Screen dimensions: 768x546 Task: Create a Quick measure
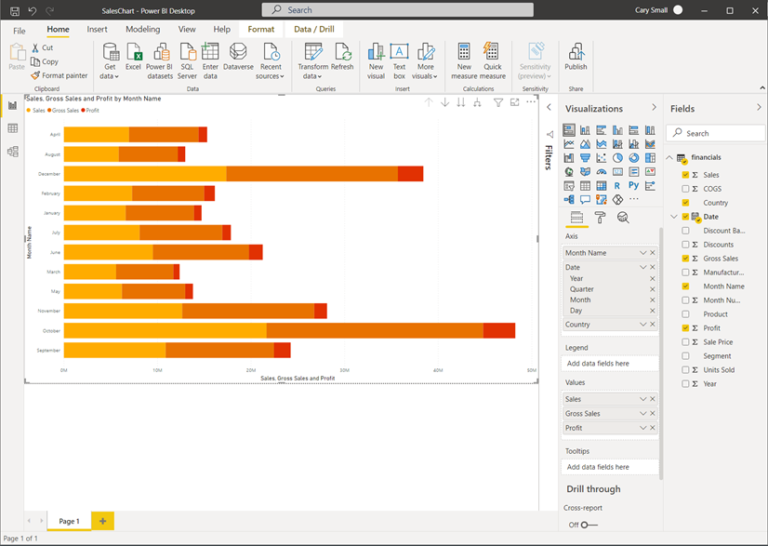[x=492, y=61]
